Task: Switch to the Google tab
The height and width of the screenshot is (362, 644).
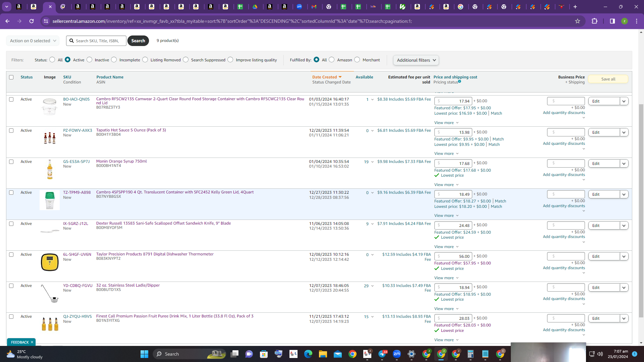Action: click(461, 7)
